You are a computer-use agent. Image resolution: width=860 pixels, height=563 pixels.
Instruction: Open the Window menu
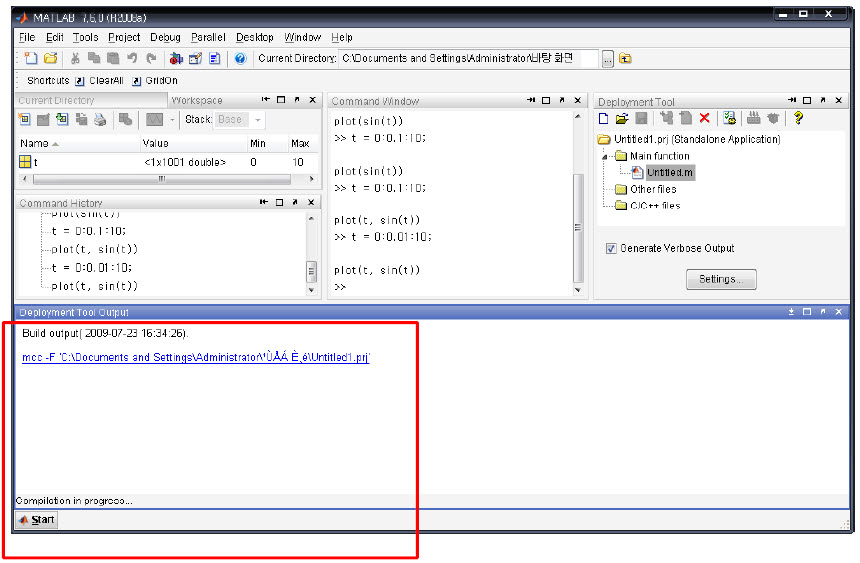click(x=302, y=37)
